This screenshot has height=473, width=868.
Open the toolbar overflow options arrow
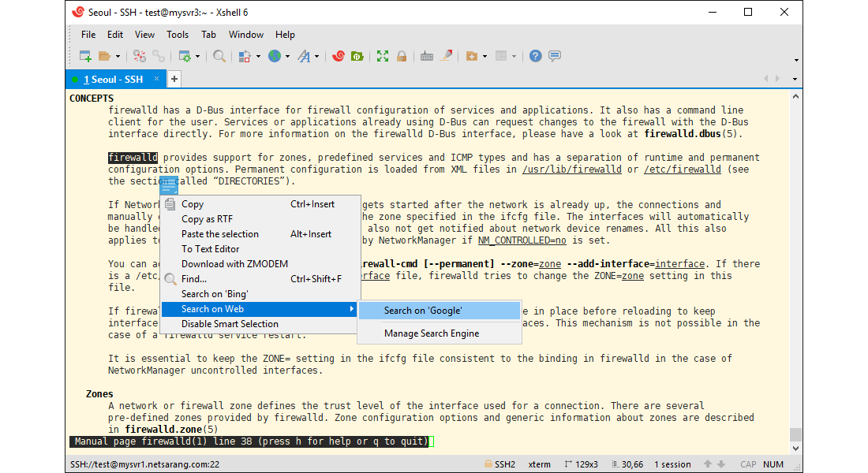pos(796,60)
